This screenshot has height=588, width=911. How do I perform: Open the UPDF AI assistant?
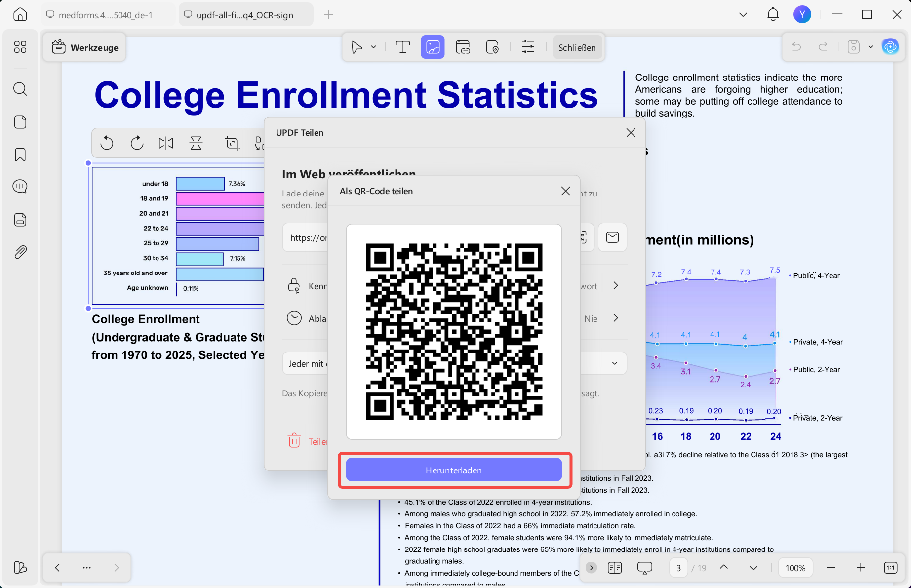coord(890,47)
